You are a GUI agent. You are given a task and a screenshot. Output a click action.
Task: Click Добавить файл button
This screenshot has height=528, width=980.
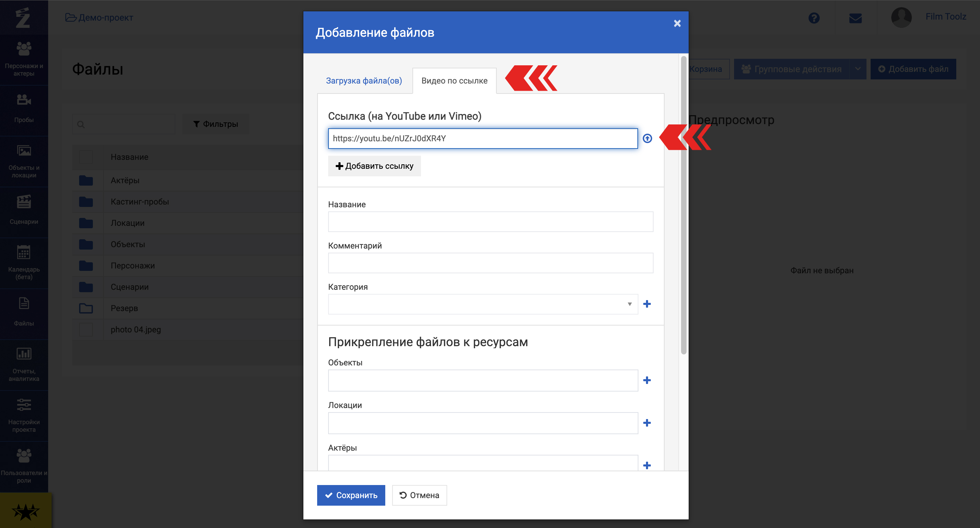[913, 69]
